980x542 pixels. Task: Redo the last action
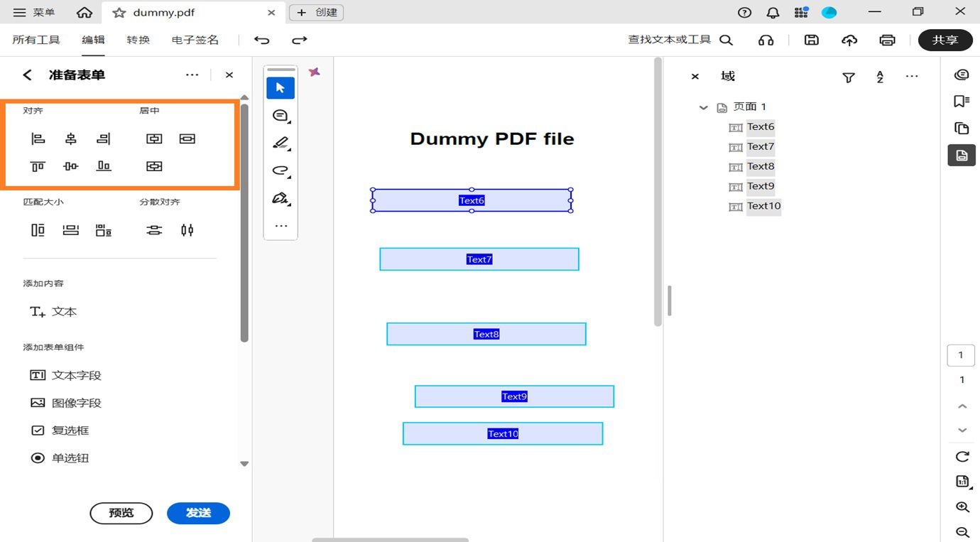300,40
